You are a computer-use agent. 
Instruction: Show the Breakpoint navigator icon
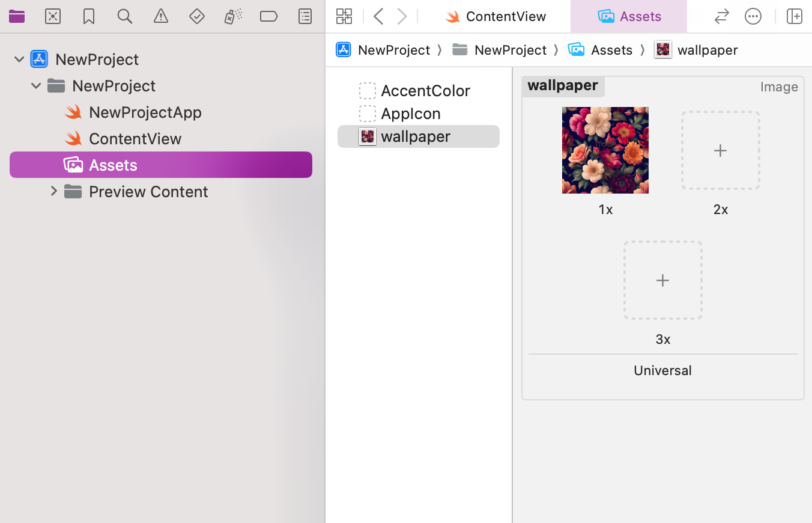(x=268, y=16)
